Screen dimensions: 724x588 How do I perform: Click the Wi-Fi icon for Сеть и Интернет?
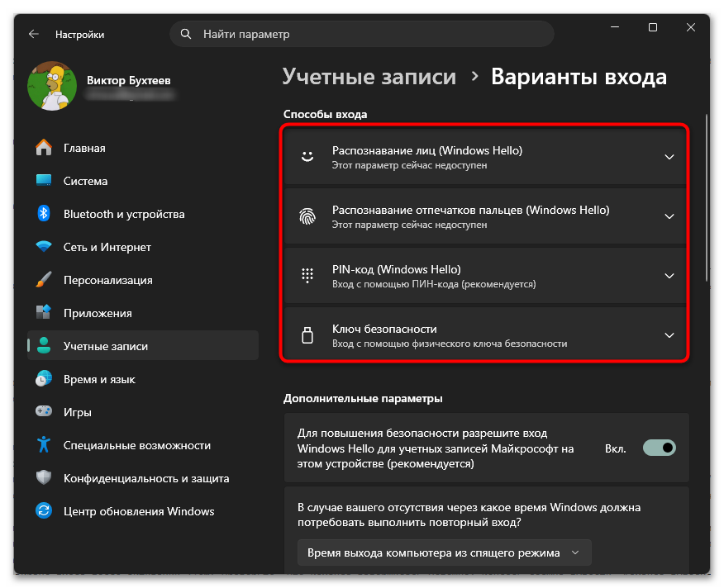pyautogui.click(x=44, y=246)
